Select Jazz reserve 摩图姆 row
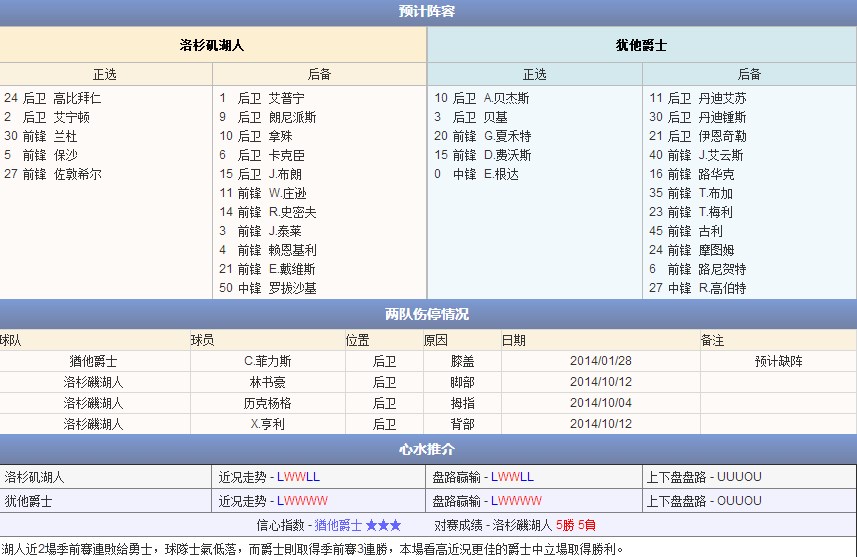The image size is (857, 557). click(692, 250)
